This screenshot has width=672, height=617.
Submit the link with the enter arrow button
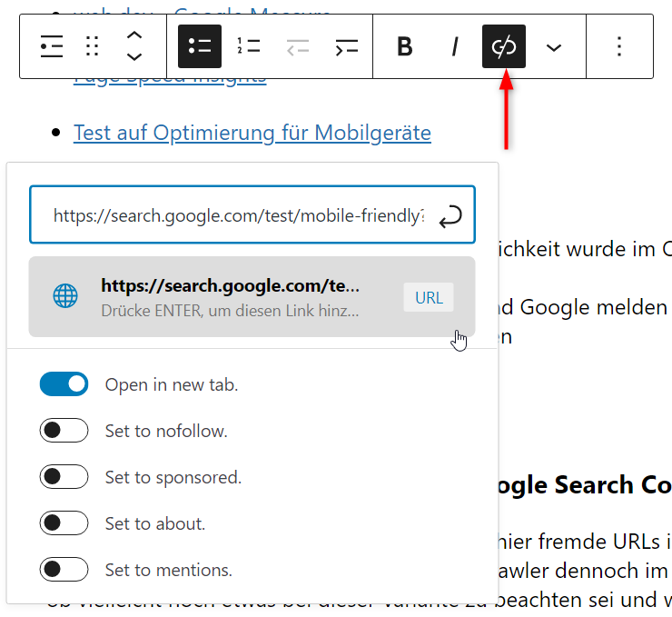click(x=450, y=216)
